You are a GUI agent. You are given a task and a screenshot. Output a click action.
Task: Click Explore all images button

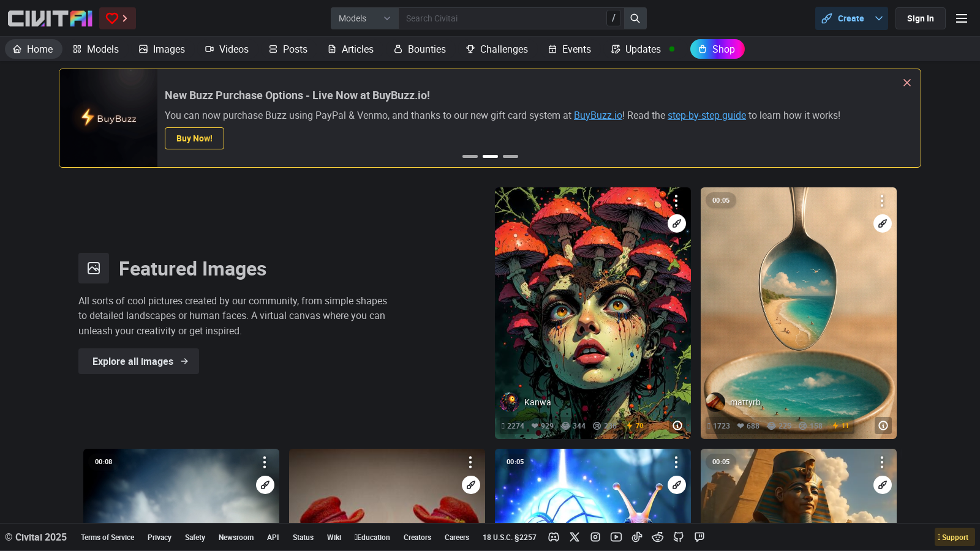coord(138,361)
